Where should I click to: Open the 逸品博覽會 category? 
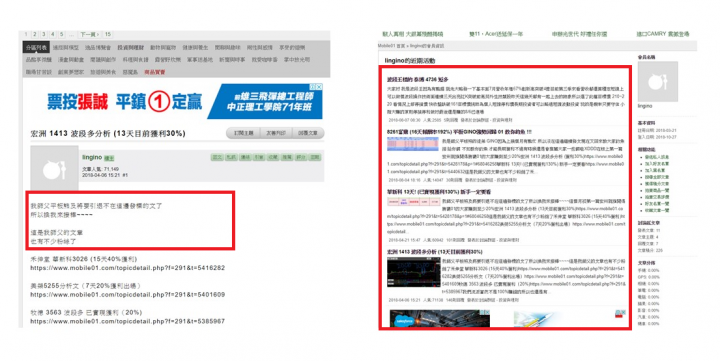(x=98, y=47)
